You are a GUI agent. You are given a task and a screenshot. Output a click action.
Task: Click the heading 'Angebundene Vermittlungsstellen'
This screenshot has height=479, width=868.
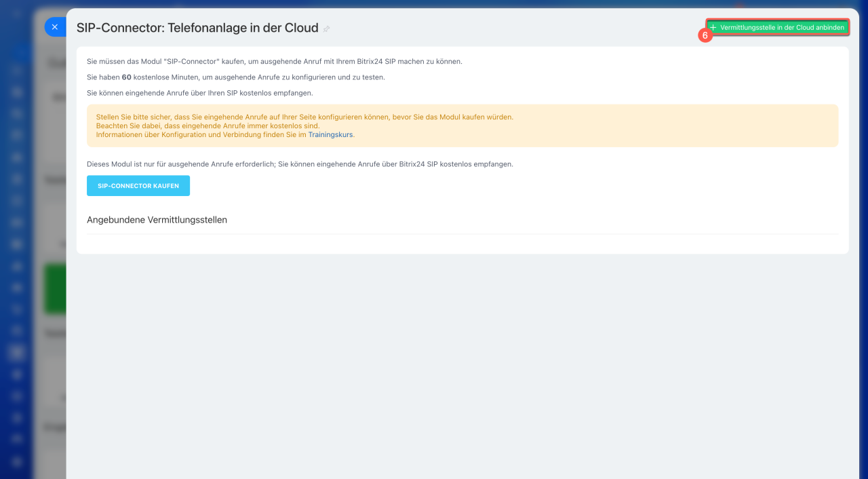157,220
